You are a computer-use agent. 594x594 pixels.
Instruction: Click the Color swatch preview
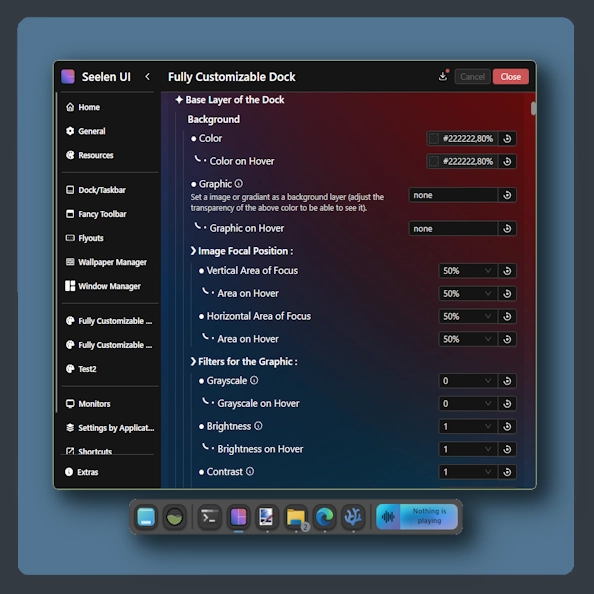pos(434,139)
